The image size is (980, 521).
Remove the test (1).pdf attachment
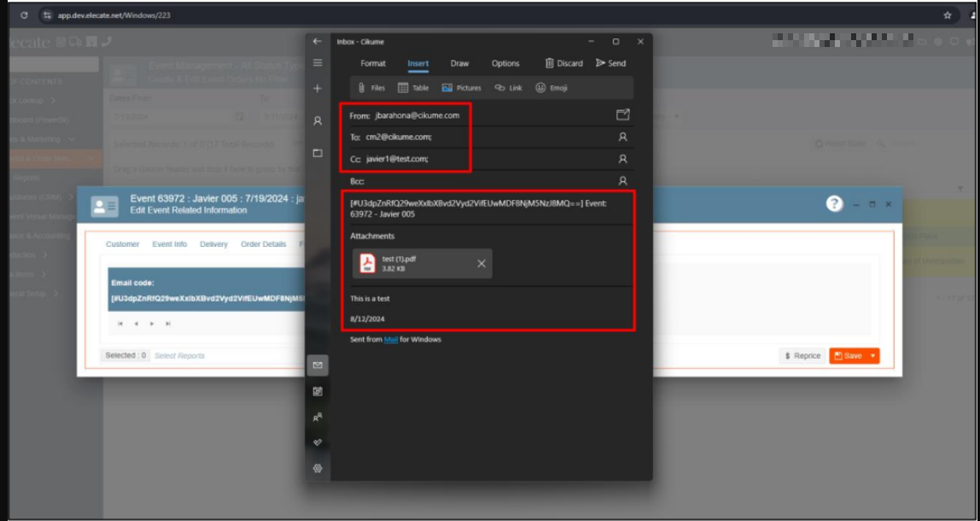coord(481,264)
